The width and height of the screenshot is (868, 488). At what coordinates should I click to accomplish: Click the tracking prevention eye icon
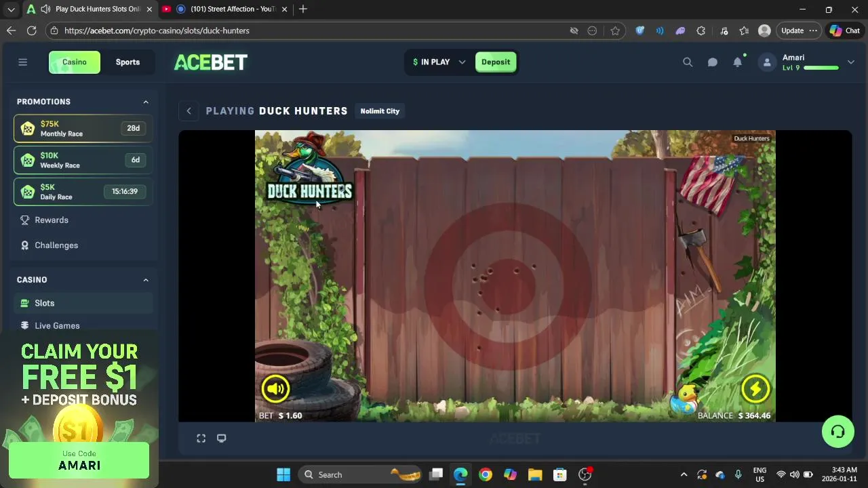click(x=574, y=30)
